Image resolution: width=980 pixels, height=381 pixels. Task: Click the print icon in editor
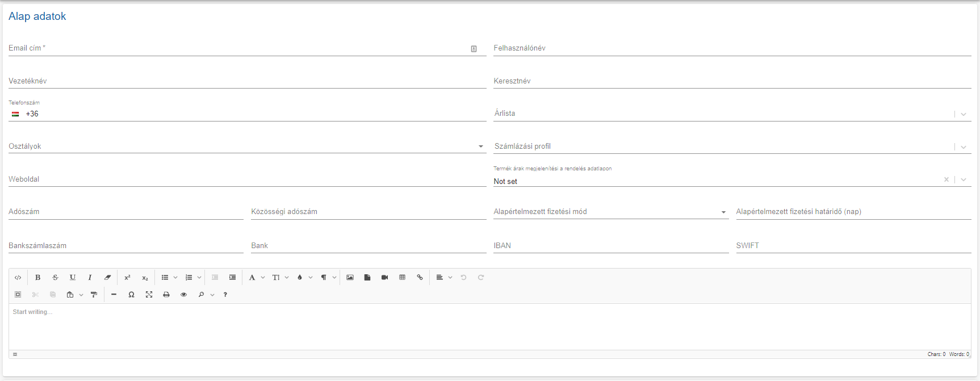click(166, 295)
